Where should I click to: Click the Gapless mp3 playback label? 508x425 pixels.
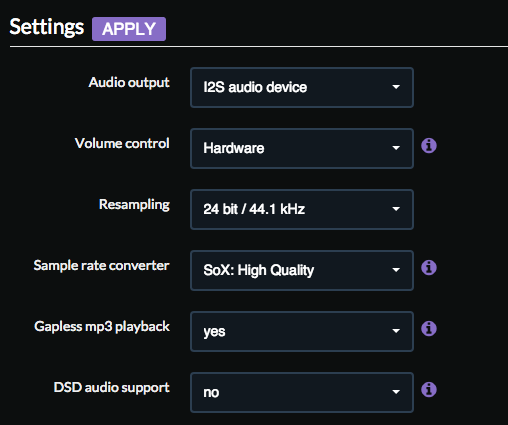(x=102, y=327)
